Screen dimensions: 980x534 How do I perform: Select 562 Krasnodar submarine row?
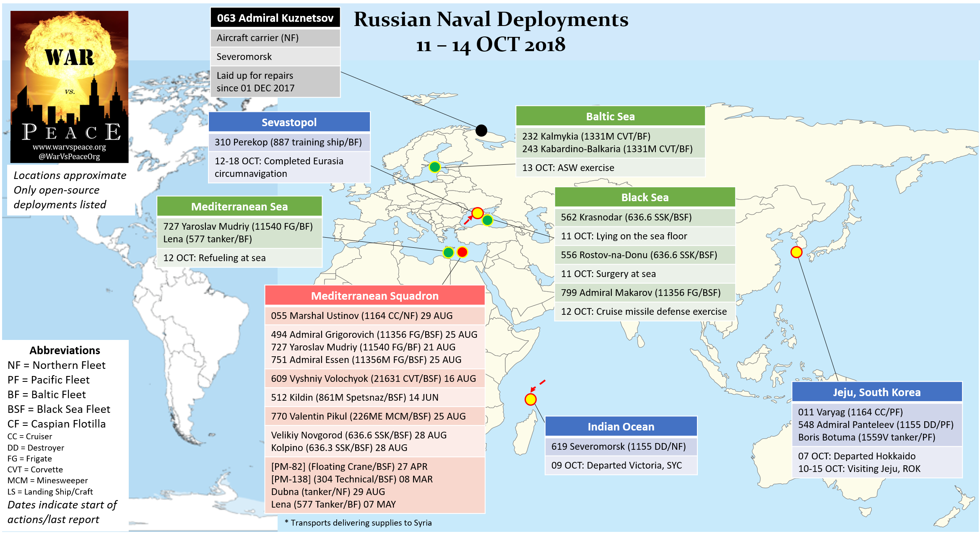645,217
